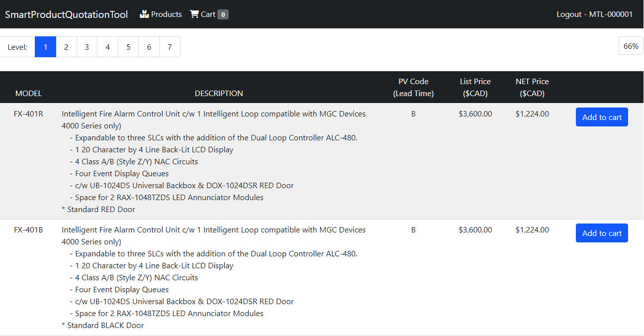Open the SmartProductQuotationTool home link
Image resolution: width=644 pixels, height=336 pixels.
click(x=66, y=14)
